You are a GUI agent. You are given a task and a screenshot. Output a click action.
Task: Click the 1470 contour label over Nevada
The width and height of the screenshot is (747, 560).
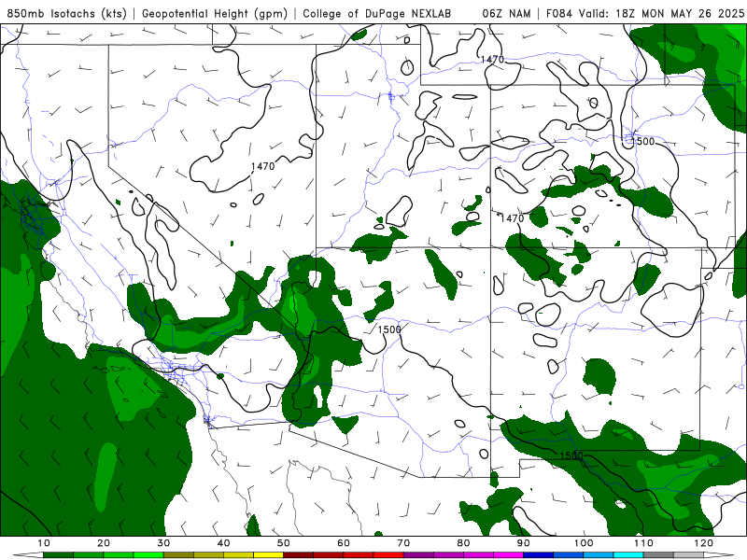click(x=263, y=166)
